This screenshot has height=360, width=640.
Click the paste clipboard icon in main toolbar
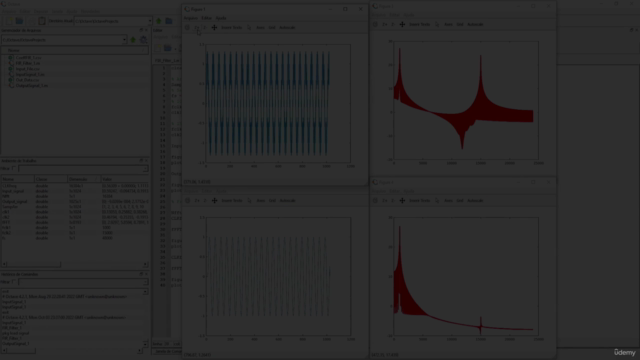point(42,21)
